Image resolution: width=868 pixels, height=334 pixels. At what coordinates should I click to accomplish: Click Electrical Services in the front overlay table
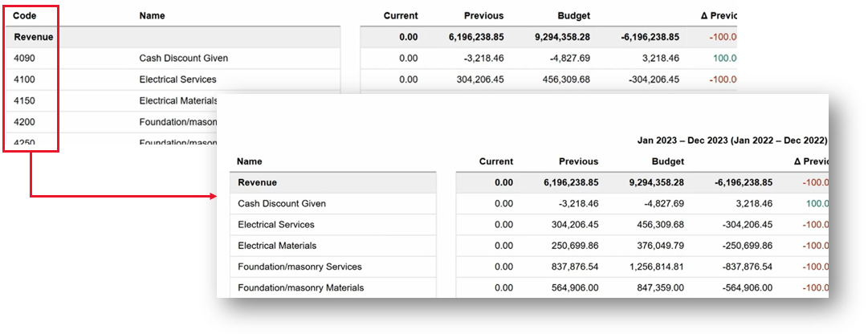point(276,224)
